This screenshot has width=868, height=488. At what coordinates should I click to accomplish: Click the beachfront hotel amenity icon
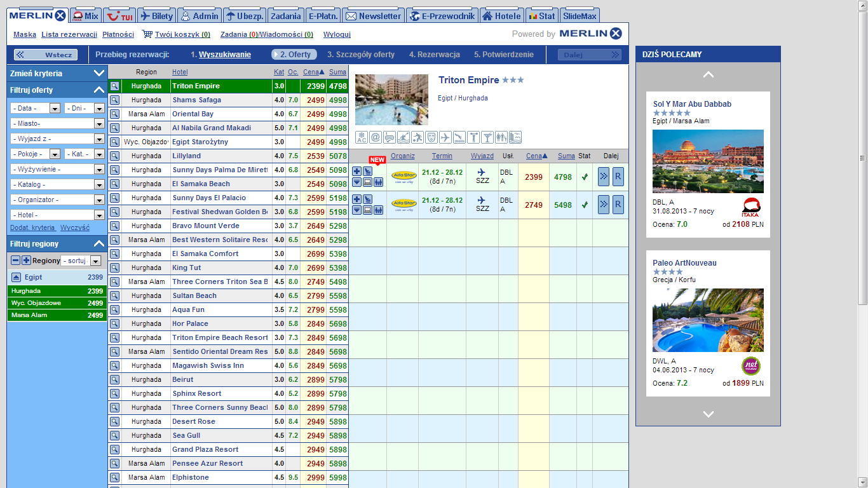[x=515, y=137]
